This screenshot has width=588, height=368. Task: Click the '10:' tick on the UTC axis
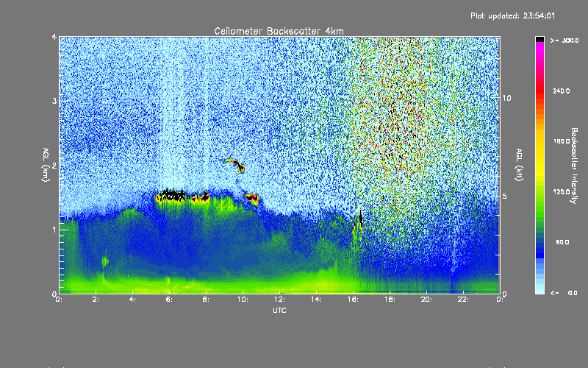(243, 300)
